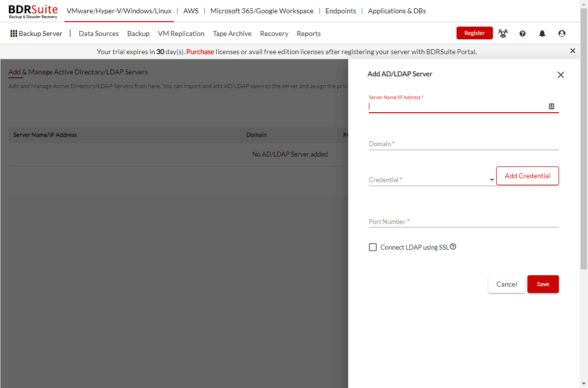Open Microsoft 365/Google Workspace tab
Screen dimensions: 588x388
click(262, 11)
